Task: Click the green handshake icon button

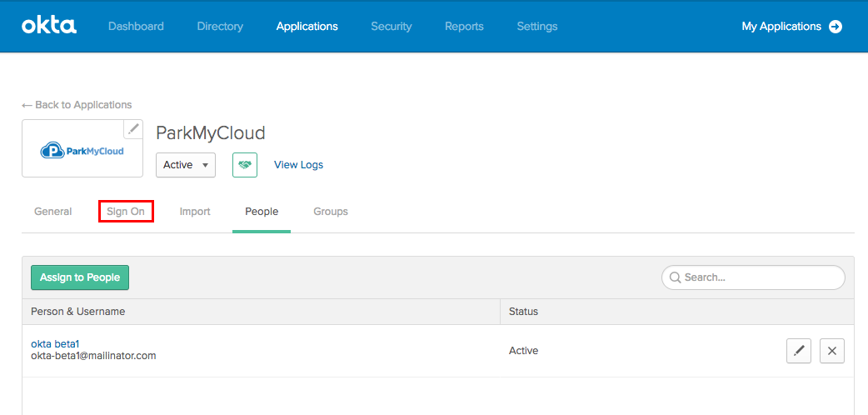Action: point(245,165)
